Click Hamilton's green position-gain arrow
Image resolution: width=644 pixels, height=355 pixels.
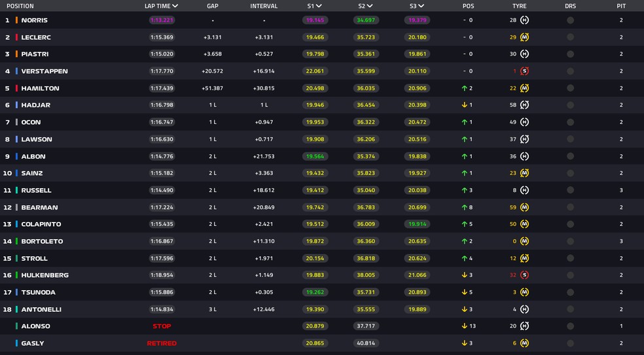465,88
